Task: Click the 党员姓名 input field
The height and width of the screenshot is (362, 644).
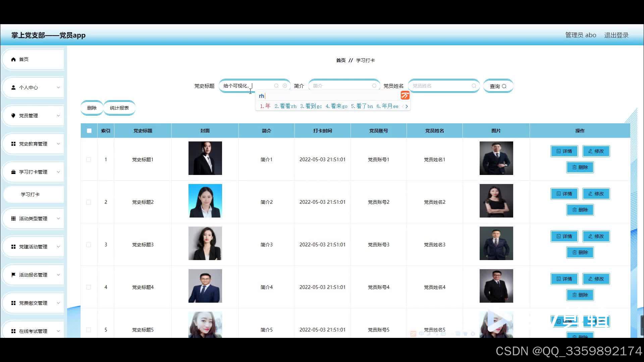Action: click(x=443, y=86)
